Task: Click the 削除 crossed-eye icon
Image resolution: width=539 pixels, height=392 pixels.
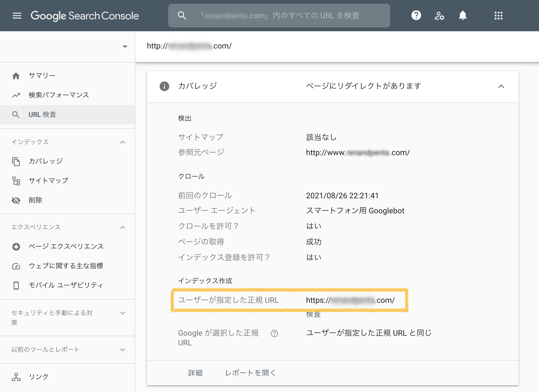Action: point(16,200)
